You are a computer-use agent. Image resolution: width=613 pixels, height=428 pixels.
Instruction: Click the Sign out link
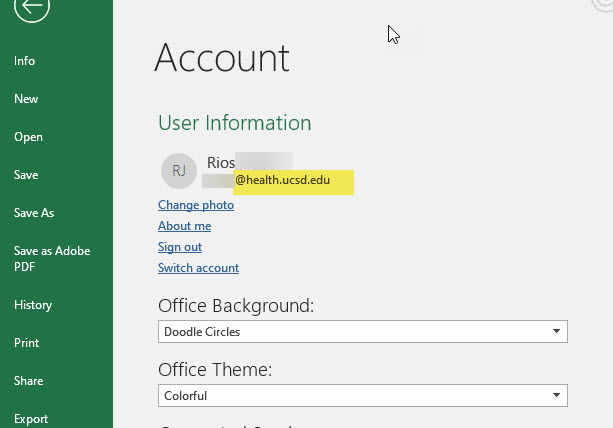click(x=180, y=247)
